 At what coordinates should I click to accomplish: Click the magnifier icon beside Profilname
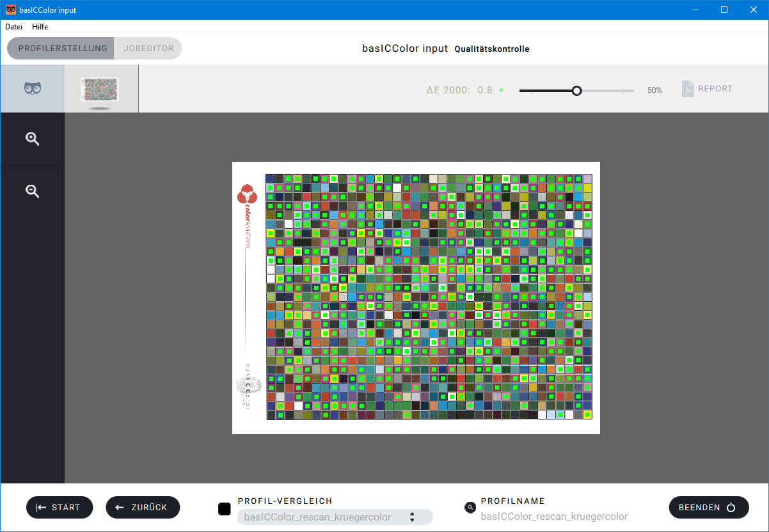click(470, 508)
